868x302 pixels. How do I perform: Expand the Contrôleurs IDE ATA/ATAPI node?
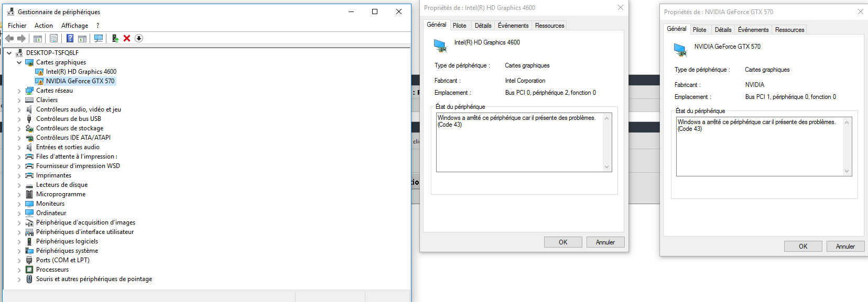19,138
